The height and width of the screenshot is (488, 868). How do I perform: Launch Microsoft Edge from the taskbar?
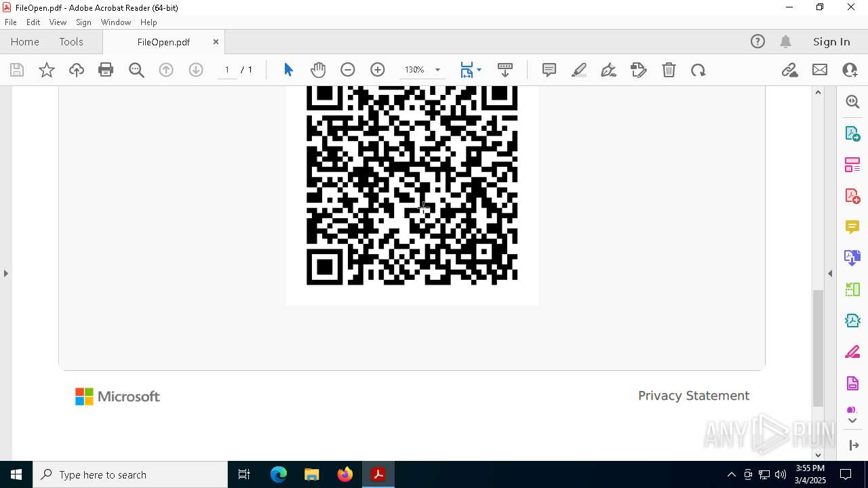click(279, 474)
